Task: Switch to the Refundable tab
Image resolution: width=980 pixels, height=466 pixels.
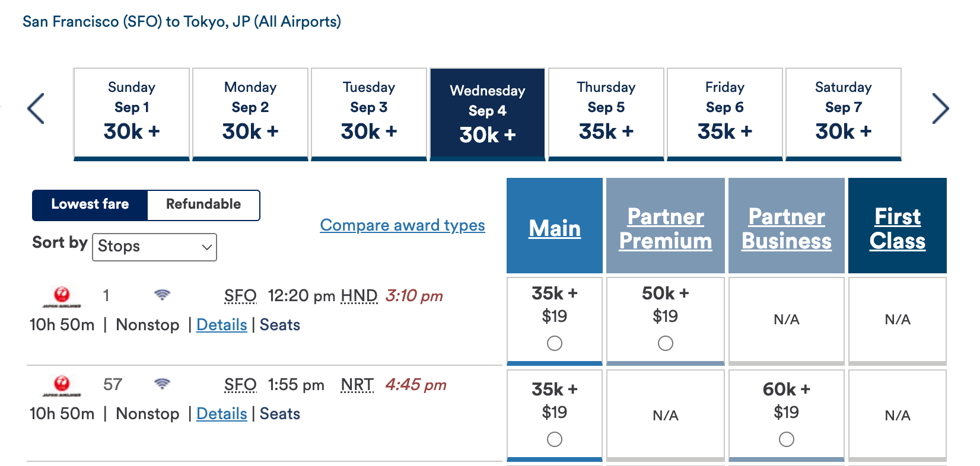Action: point(203,205)
